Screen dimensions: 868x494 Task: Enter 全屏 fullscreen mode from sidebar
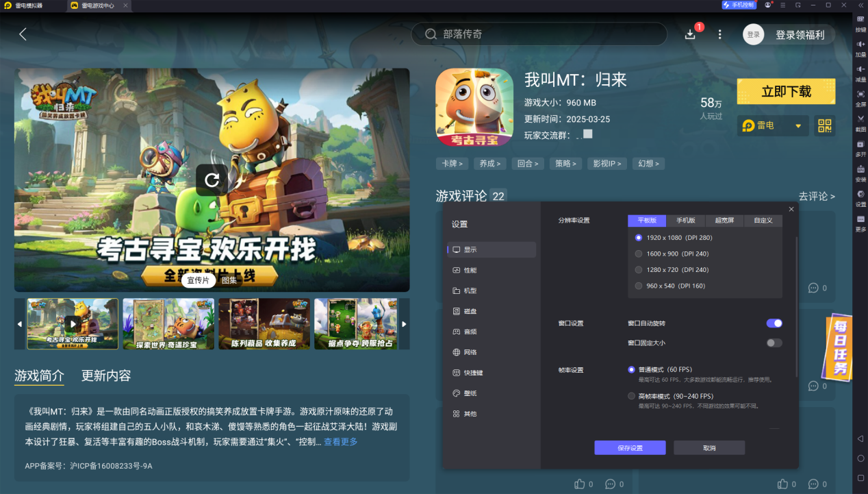pos(860,97)
